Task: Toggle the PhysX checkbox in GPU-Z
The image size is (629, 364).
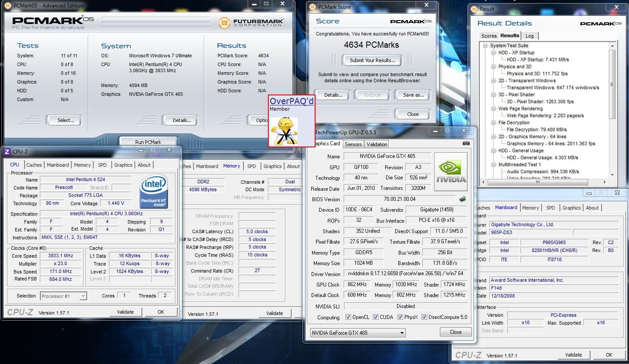Action: (400, 317)
